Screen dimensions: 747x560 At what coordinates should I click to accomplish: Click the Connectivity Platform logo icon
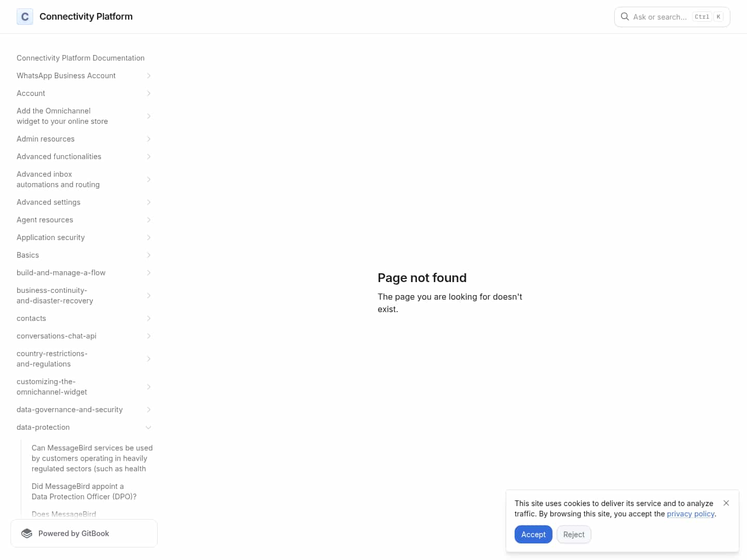[25, 17]
